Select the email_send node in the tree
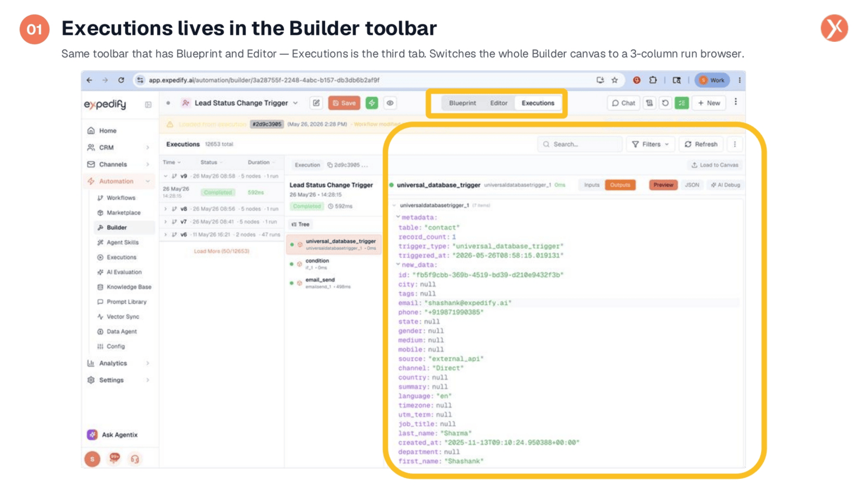Viewport: 868px width, 488px height. (334, 283)
